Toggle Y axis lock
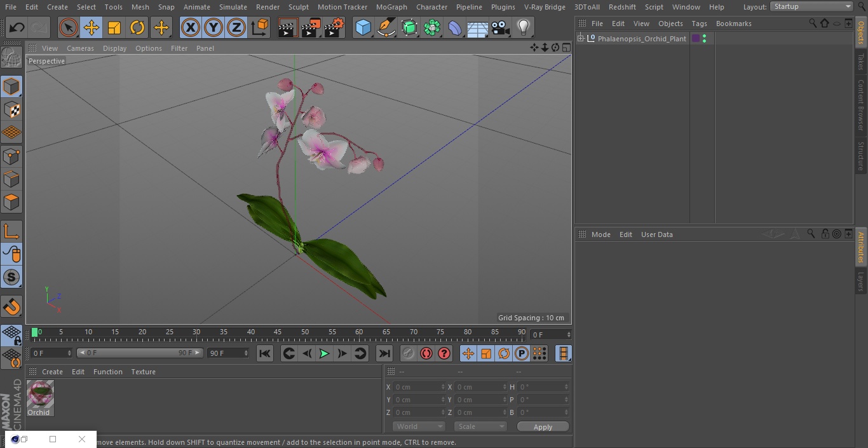Image resolution: width=868 pixels, height=448 pixels. tap(214, 27)
